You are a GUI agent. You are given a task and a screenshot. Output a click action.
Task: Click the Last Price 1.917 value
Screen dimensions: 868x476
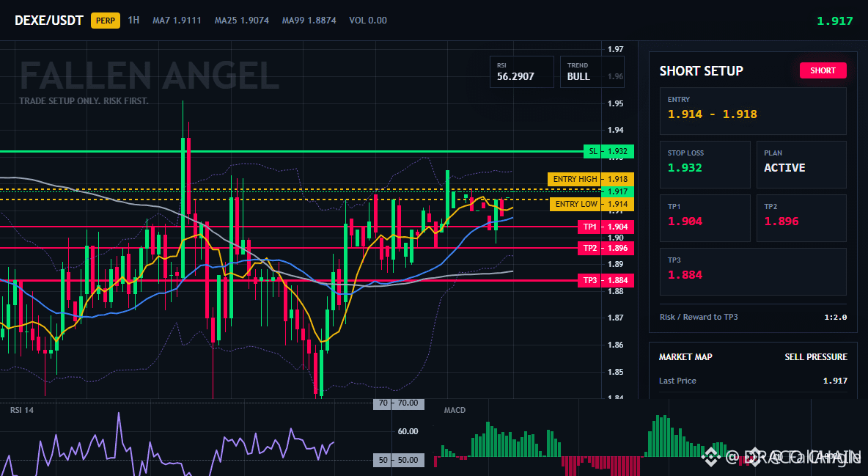(x=835, y=381)
